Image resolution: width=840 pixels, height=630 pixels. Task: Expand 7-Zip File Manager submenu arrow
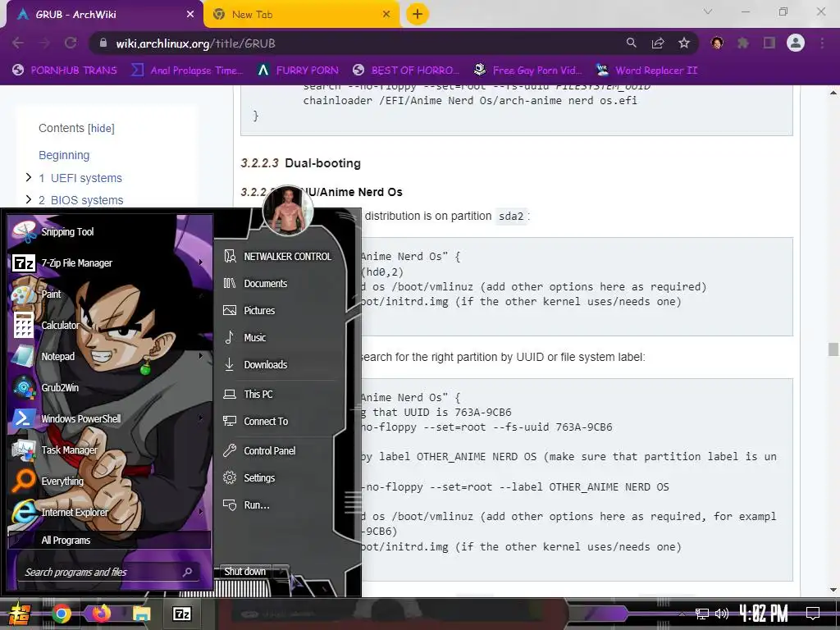[201, 262]
